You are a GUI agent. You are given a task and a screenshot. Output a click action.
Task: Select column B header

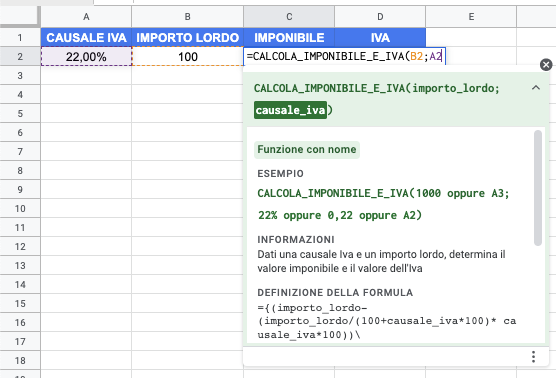pos(188,17)
